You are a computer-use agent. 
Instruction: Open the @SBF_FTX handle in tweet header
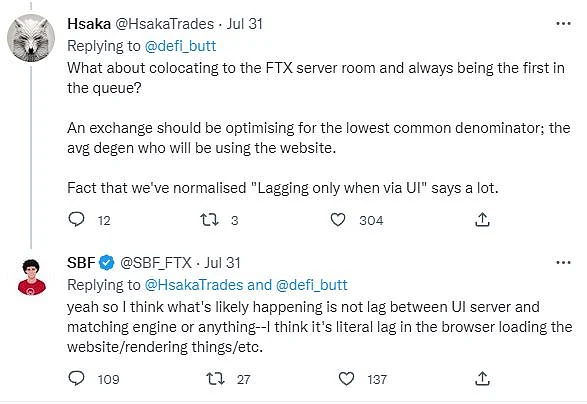(x=156, y=263)
